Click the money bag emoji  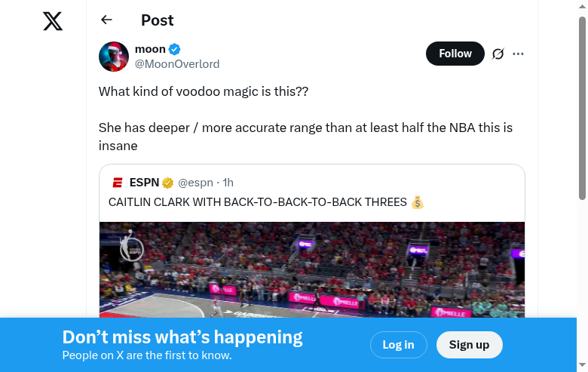click(418, 202)
